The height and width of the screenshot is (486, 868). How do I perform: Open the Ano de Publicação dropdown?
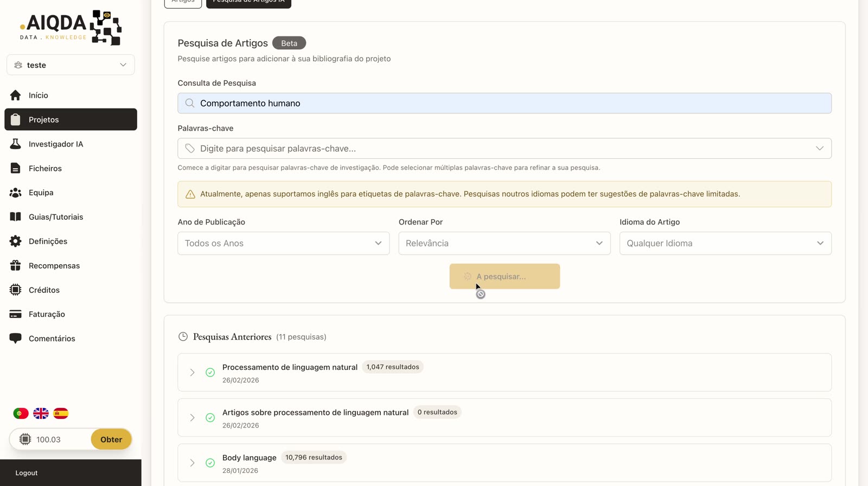coord(283,244)
